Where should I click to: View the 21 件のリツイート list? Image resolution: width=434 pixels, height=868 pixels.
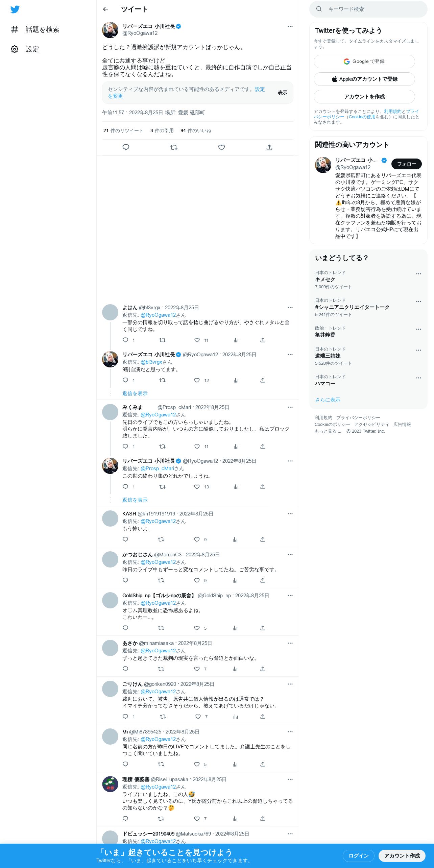tap(123, 130)
